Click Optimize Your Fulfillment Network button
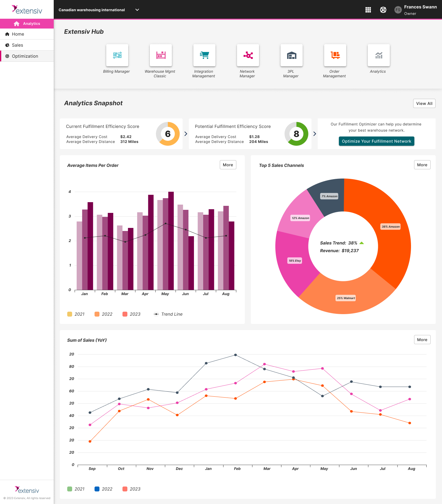Viewport: 442px width, 504px height. tap(377, 141)
